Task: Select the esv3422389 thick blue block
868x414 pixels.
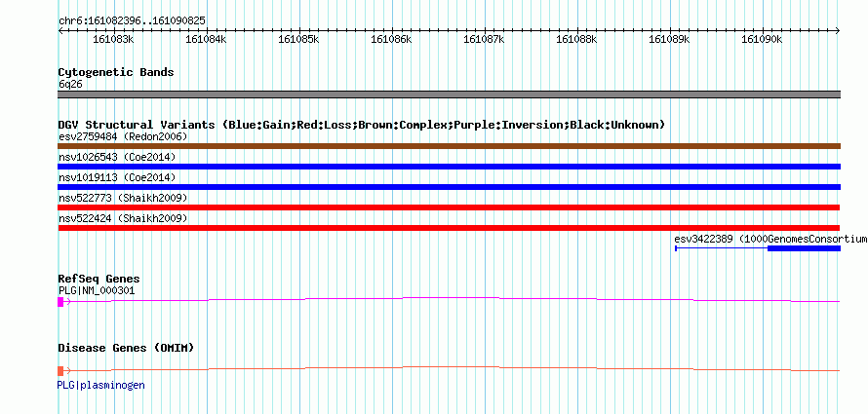Action: [x=805, y=248]
